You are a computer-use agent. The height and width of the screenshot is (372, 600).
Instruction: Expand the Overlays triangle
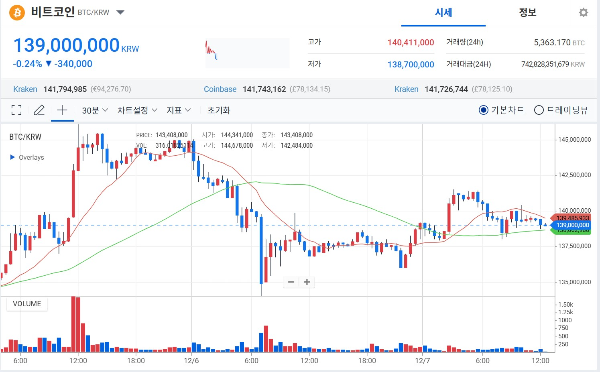[x=12, y=157]
